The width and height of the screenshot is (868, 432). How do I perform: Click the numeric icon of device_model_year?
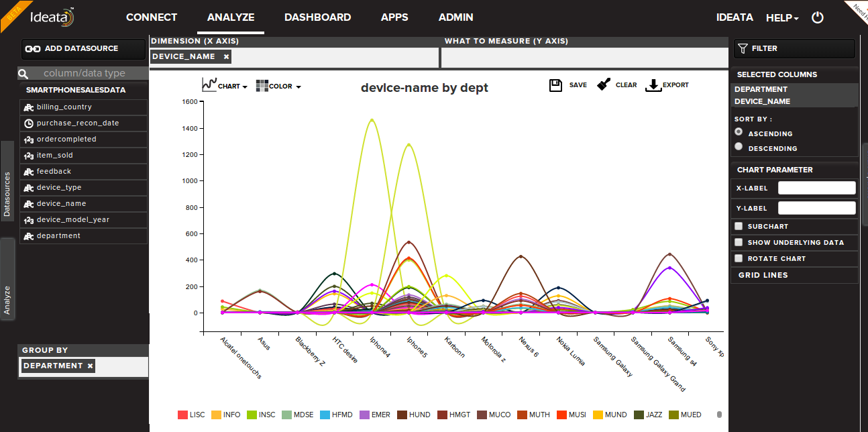pyautogui.click(x=29, y=220)
